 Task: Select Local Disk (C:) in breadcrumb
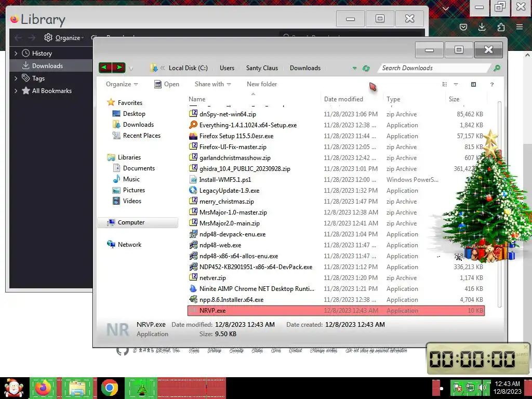tap(188, 68)
